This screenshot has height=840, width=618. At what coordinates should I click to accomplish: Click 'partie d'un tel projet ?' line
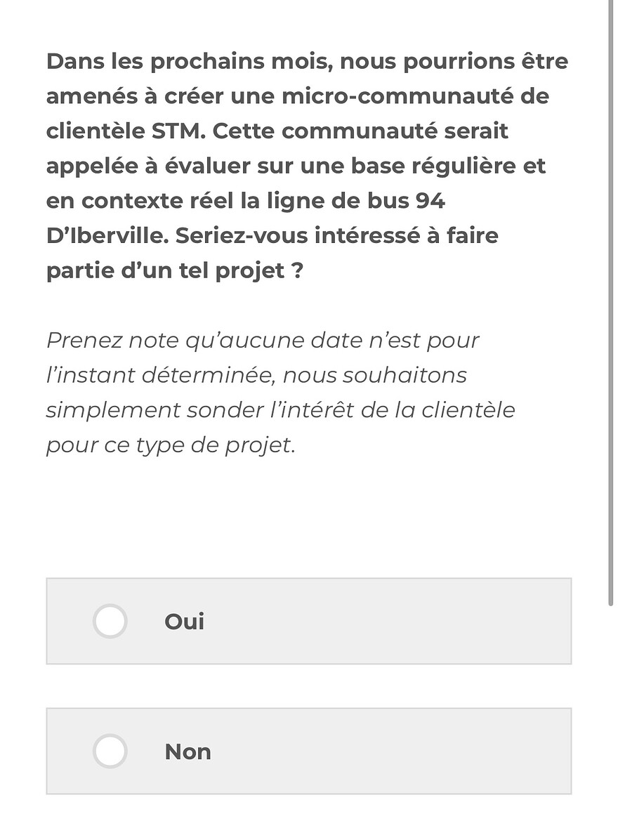pyautogui.click(x=175, y=270)
